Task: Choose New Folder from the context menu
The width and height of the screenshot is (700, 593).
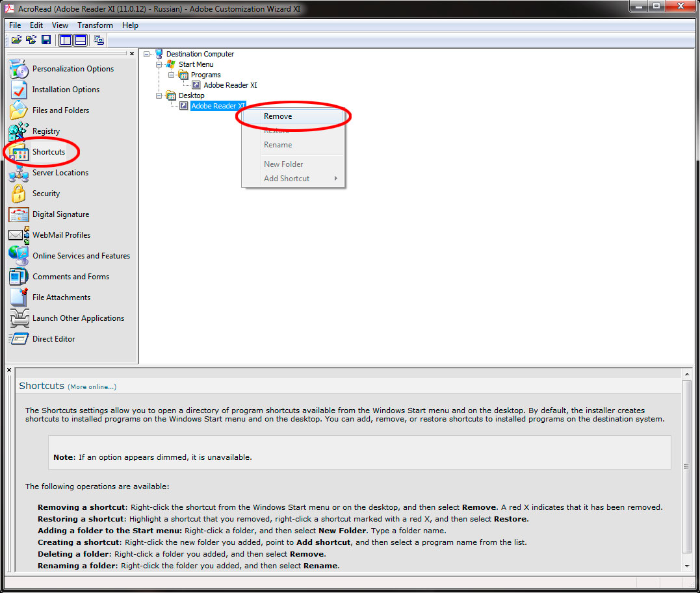Action: point(293,164)
